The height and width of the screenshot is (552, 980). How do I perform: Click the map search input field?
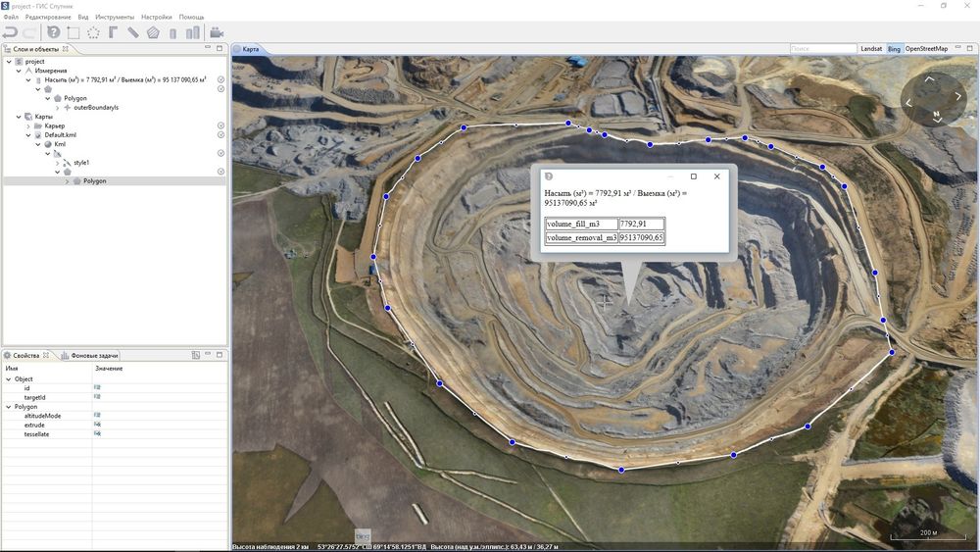(x=822, y=49)
